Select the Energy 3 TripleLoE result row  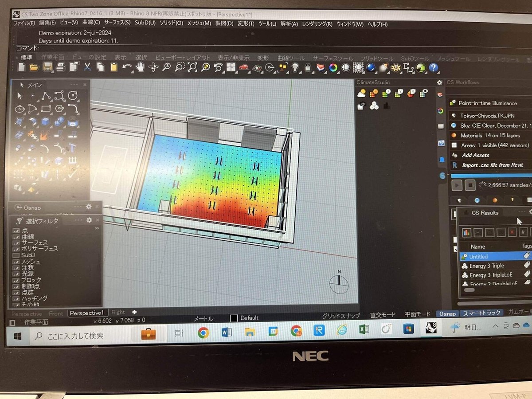point(495,275)
